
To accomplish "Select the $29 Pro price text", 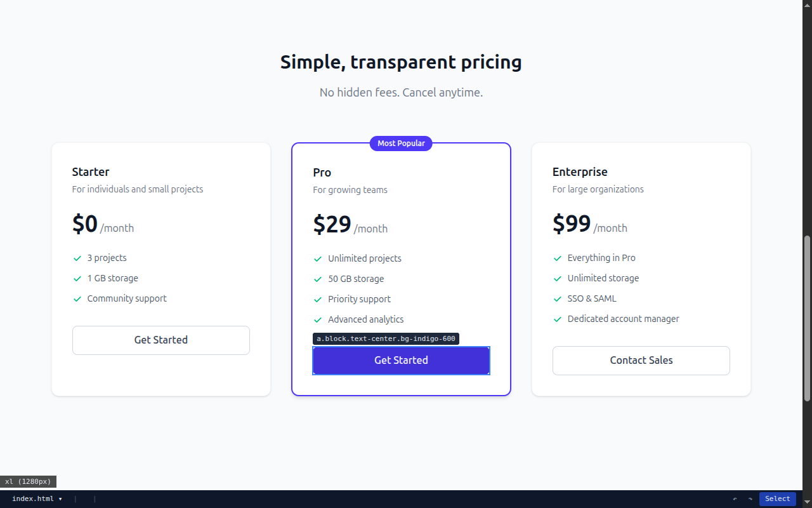I will pos(332,225).
